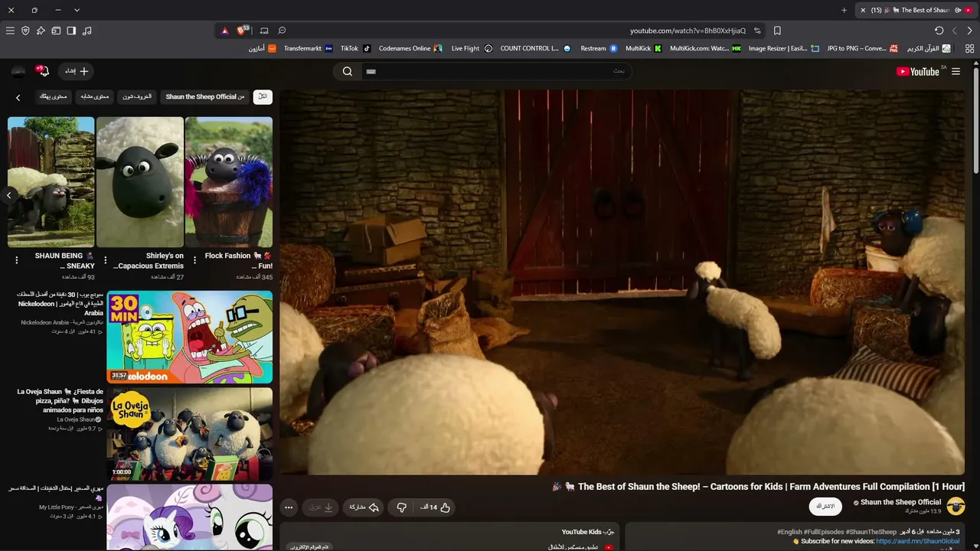
Task: Click the zoom magnifier icon in address bar
Action: tap(282, 31)
